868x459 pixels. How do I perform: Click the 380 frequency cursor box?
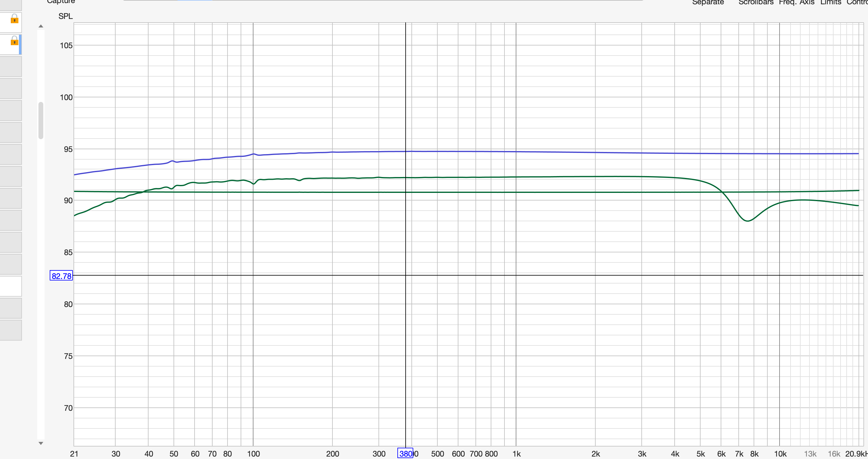(405, 454)
